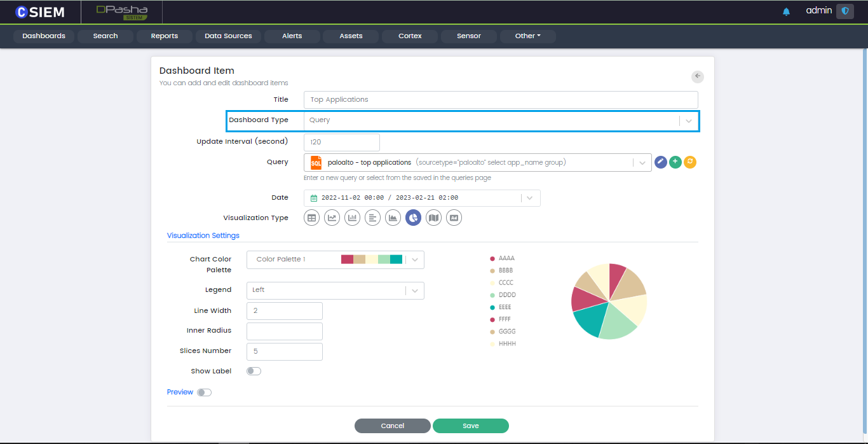Enable the Show Label toggle

pyautogui.click(x=254, y=371)
